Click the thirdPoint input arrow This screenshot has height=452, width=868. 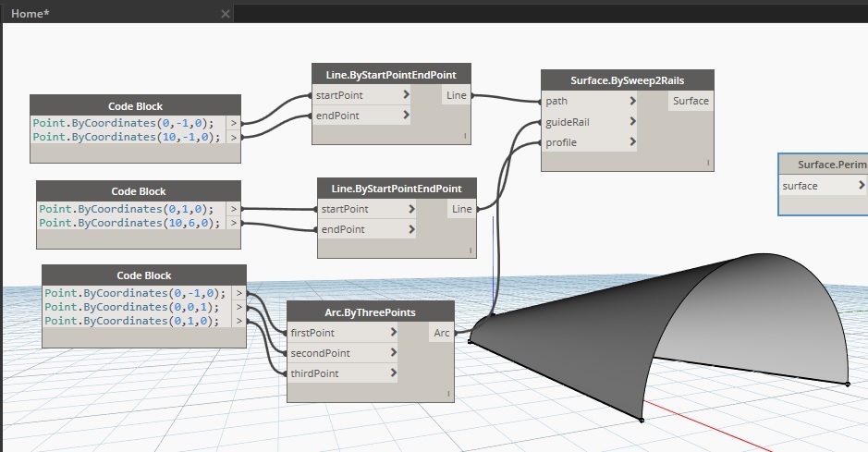(393, 373)
